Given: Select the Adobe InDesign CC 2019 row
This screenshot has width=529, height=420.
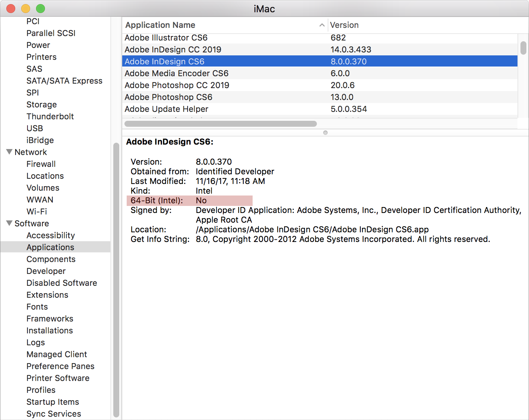Looking at the screenshot, I should pyautogui.click(x=319, y=49).
